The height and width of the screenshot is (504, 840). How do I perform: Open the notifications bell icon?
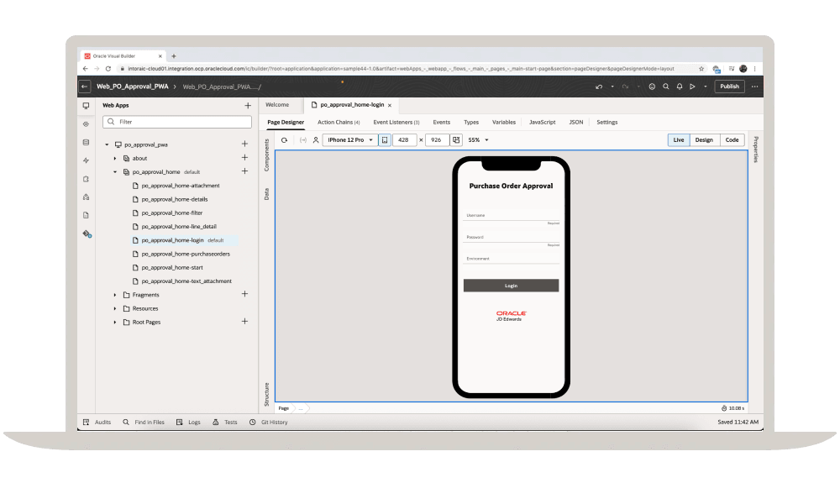tap(680, 87)
